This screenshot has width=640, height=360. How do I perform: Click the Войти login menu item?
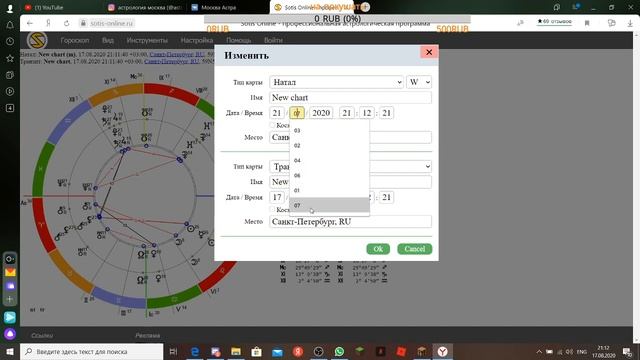click(273, 40)
